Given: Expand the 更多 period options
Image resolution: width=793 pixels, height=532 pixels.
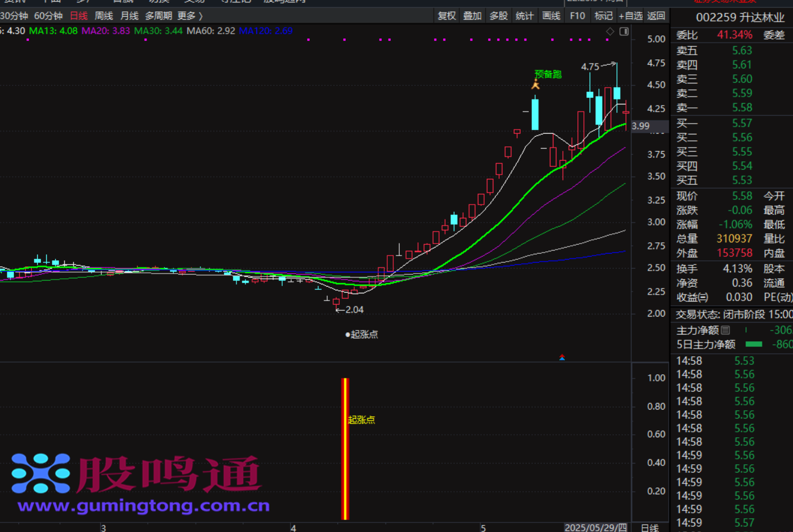Looking at the screenshot, I should pyautogui.click(x=190, y=16).
